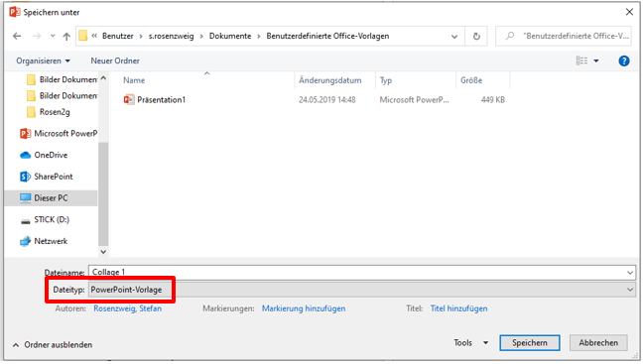Select Dieser PC in navigation pane

(52, 198)
